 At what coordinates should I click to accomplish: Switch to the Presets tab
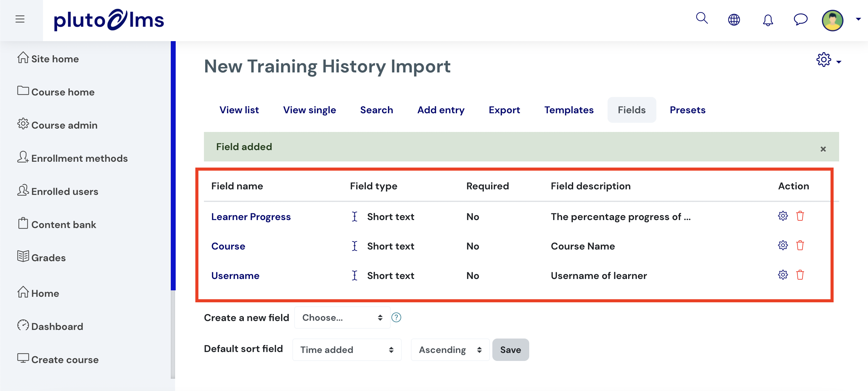point(687,110)
